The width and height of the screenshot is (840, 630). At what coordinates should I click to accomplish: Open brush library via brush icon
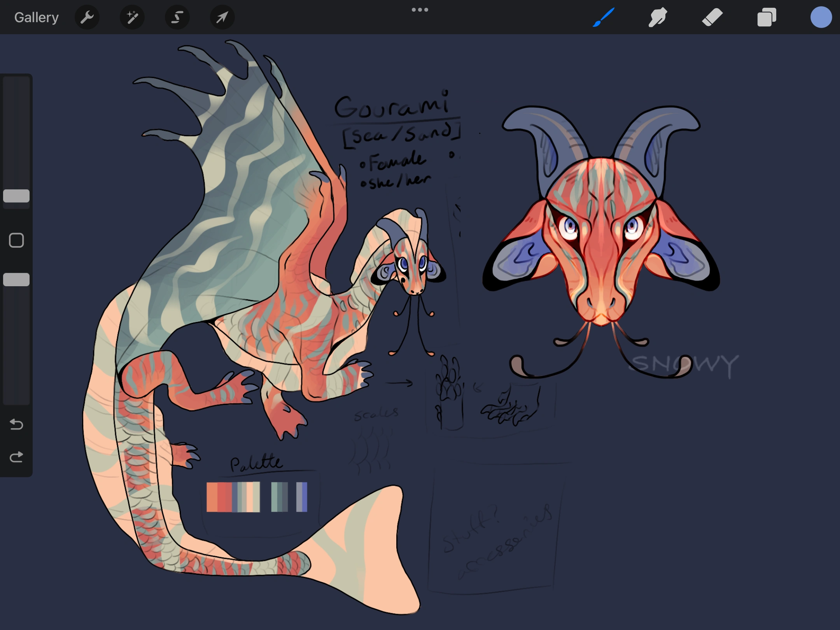[604, 17]
